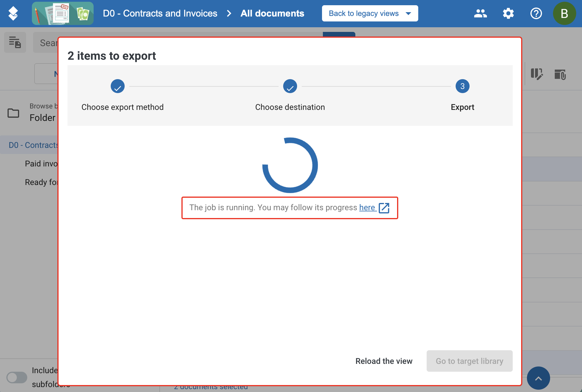The width and height of the screenshot is (582, 392).
Task: Click the attachments column icon
Action: 560,74
